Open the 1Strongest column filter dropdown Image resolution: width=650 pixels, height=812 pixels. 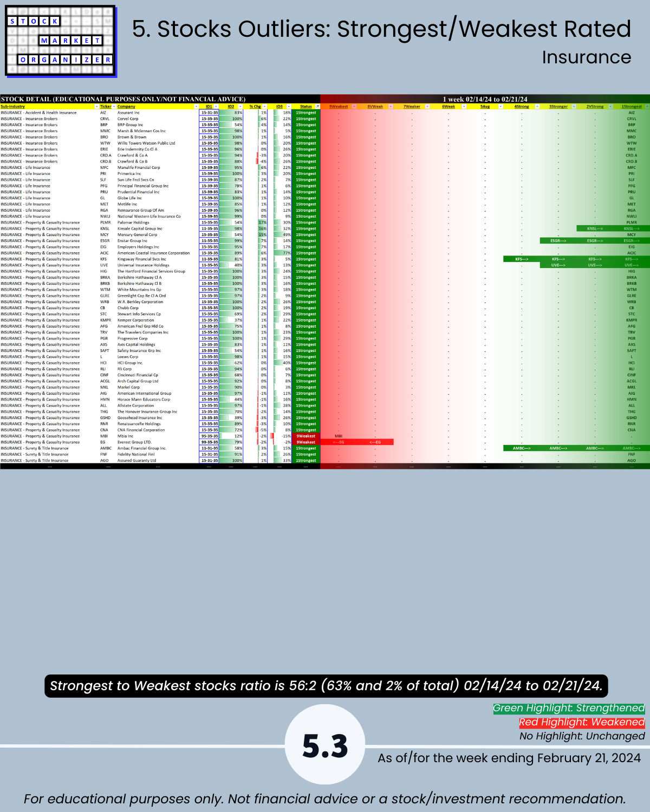[x=647, y=107]
